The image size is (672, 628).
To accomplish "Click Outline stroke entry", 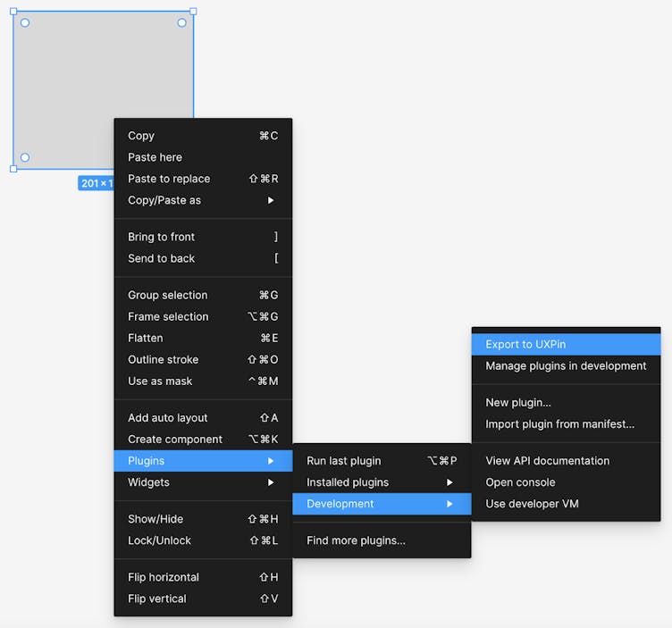I will [x=203, y=359].
